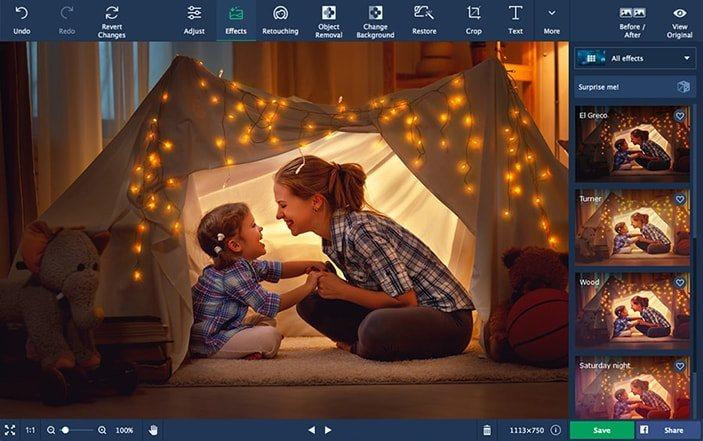Activate the hand pan tool
This screenshot has height=441, width=703.
tap(154, 430)
